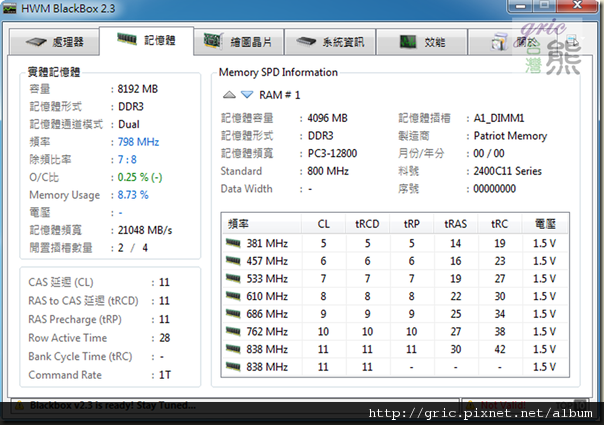Click the Blackbox v2.3 is ready status message
The image size is (604, 425).
coord(113,405)
